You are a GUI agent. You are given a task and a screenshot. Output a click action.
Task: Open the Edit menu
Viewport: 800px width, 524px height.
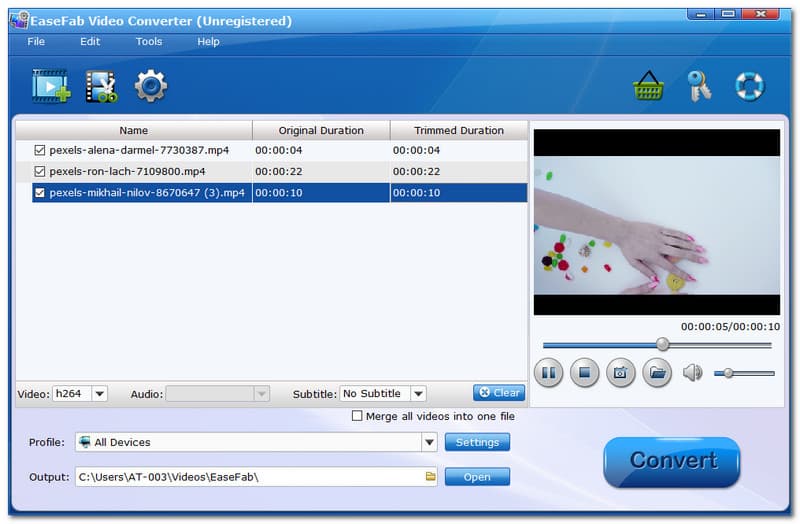[x=90, y=41]
